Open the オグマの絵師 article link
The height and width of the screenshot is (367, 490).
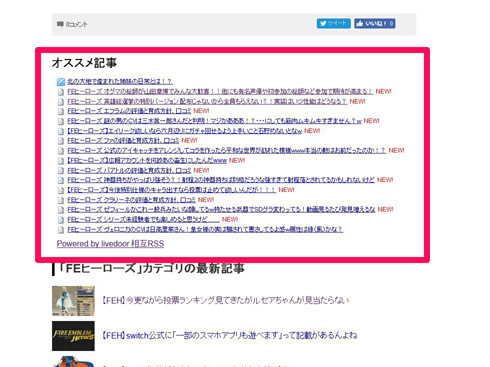pyautogui.click(x=220, y=91)
